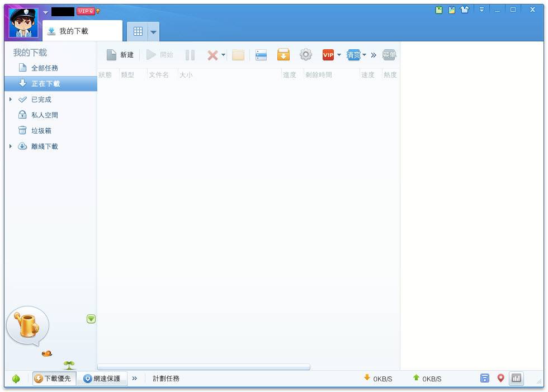The height and width of the screenshot is (392, 548).
Task: Sort by 速度 column header
Action: pos(368,75)
